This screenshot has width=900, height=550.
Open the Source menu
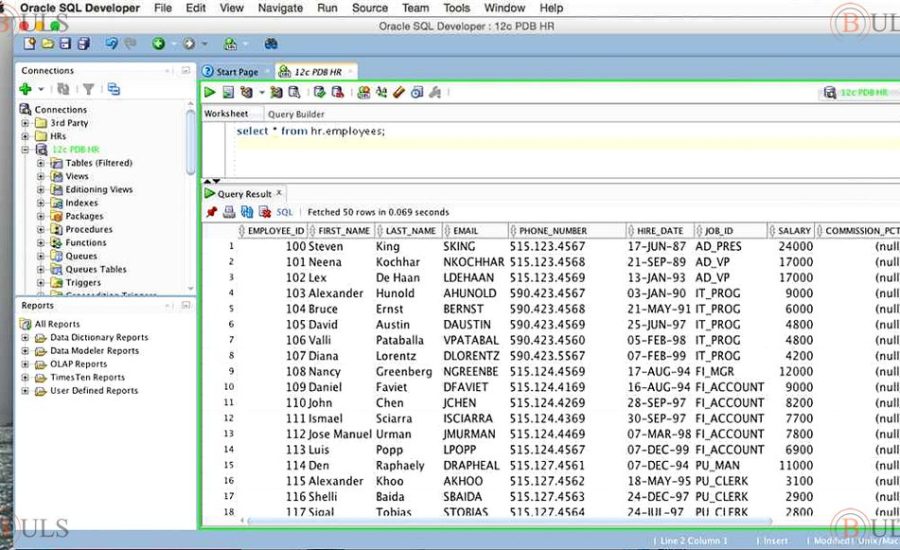pos(370,8)
